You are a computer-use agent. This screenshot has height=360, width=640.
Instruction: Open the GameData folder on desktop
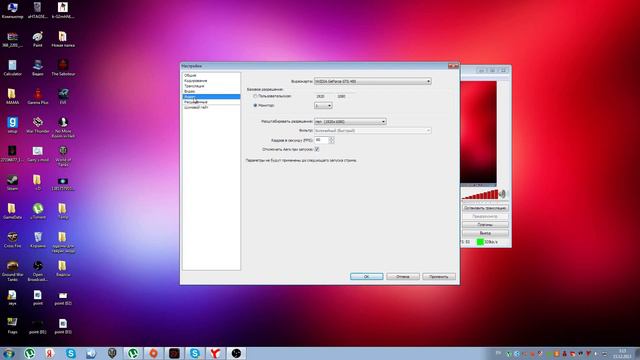tap(12, 211)
